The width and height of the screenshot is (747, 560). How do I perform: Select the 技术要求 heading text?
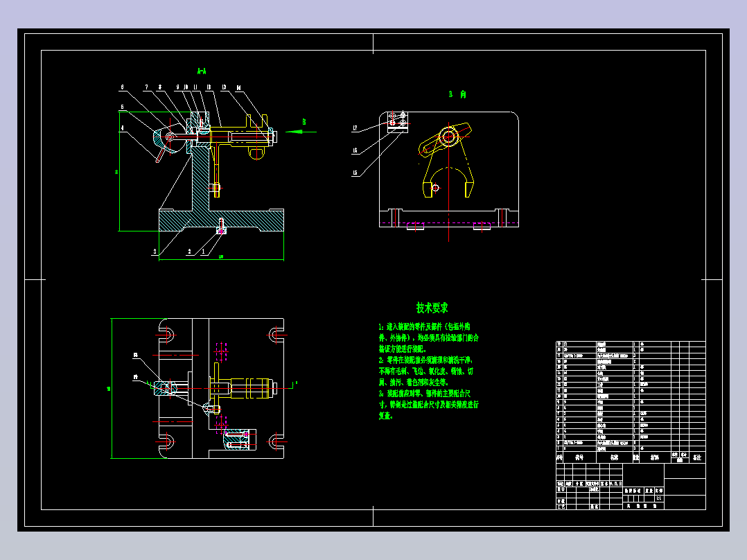click(432, 308)
